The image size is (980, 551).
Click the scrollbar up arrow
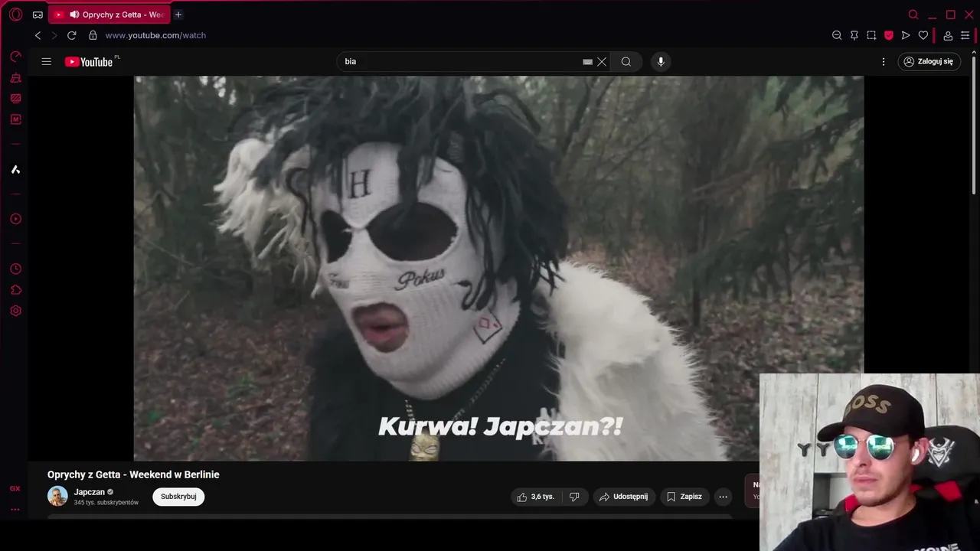click(975, 53)
